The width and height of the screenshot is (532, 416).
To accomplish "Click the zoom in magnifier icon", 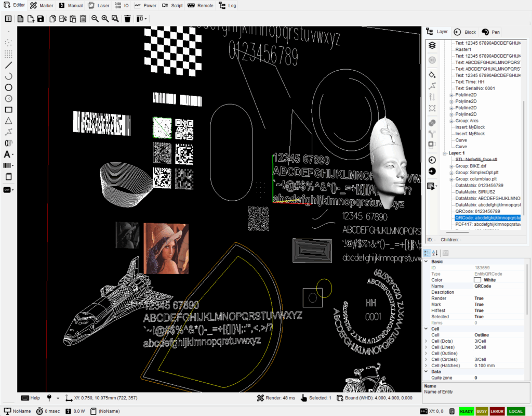I will point(105,19).
